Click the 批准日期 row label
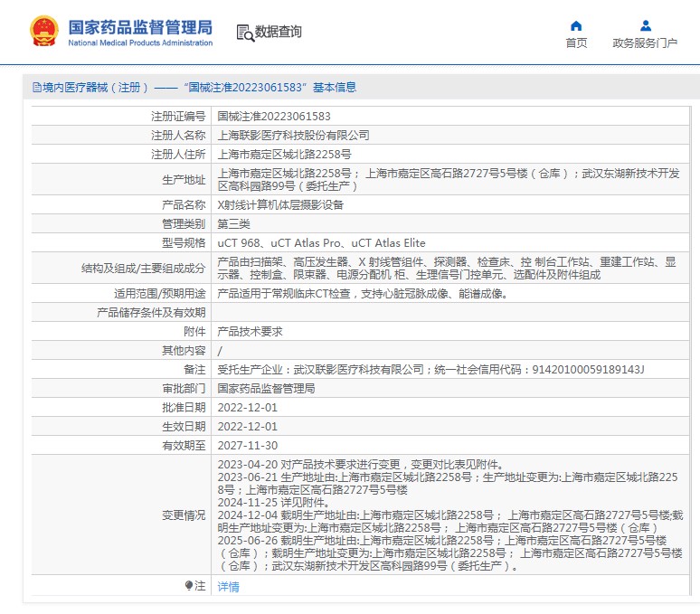The image size is (700, 614). point(184,408)
